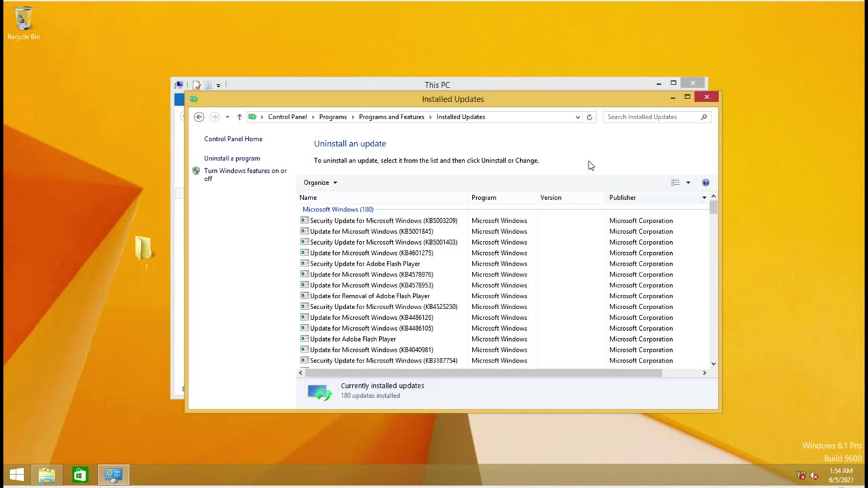
Task: Click horizontal scrollbar right arrow
Action: point(704,373)
